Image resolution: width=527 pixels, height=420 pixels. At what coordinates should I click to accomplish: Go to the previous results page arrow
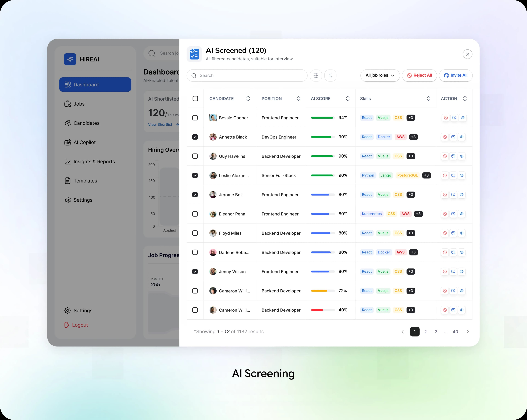(x=403, y=332)
